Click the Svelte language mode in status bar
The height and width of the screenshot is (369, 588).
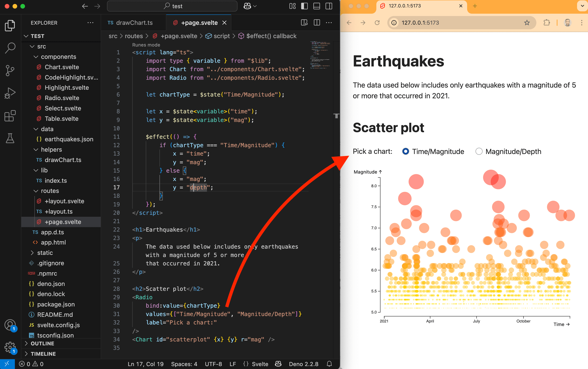(260, 364)
